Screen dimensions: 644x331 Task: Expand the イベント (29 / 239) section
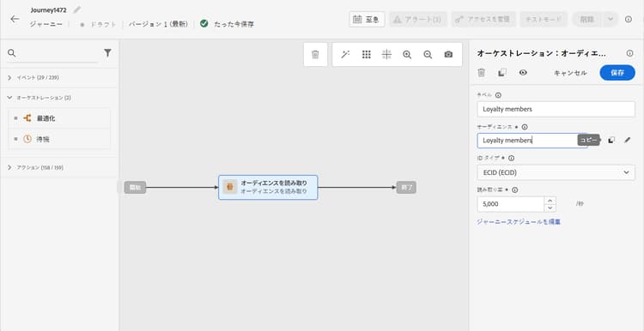(x=58, y=77)
